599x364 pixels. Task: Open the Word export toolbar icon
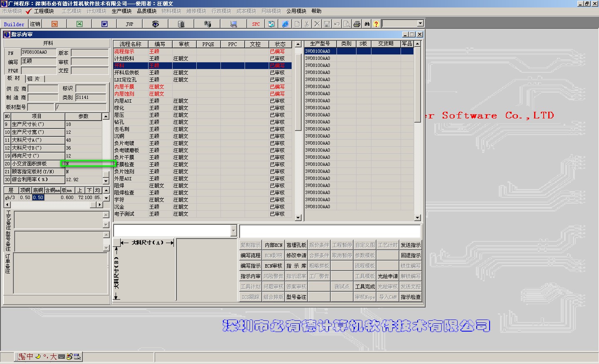pyautogui.click(x=104, y=24)
